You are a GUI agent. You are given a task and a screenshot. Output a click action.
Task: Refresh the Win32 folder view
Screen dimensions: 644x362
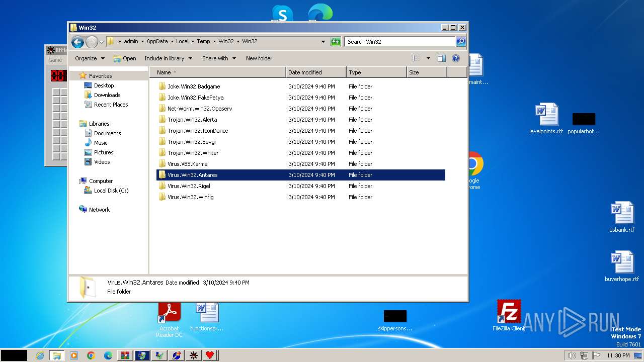[336, 42]
